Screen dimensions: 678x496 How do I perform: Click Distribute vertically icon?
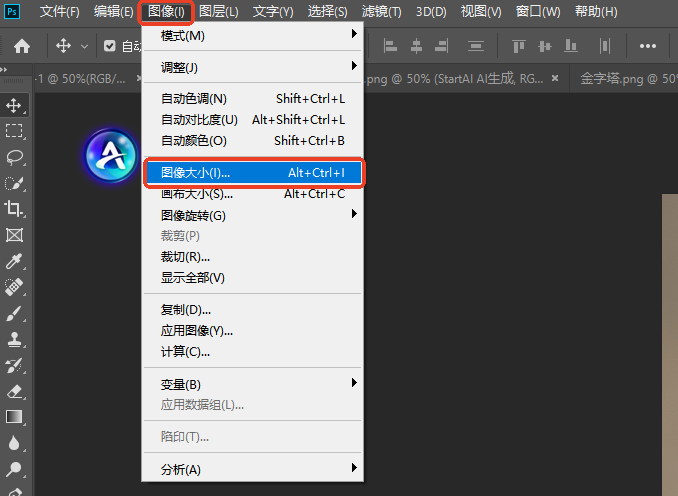[x=476, y=46]
